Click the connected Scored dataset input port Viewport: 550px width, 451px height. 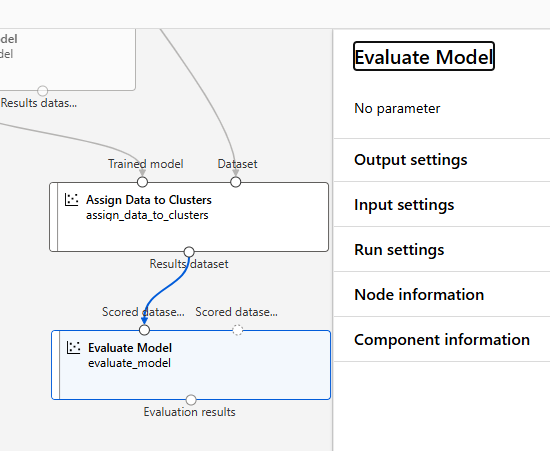click(144, 330)
